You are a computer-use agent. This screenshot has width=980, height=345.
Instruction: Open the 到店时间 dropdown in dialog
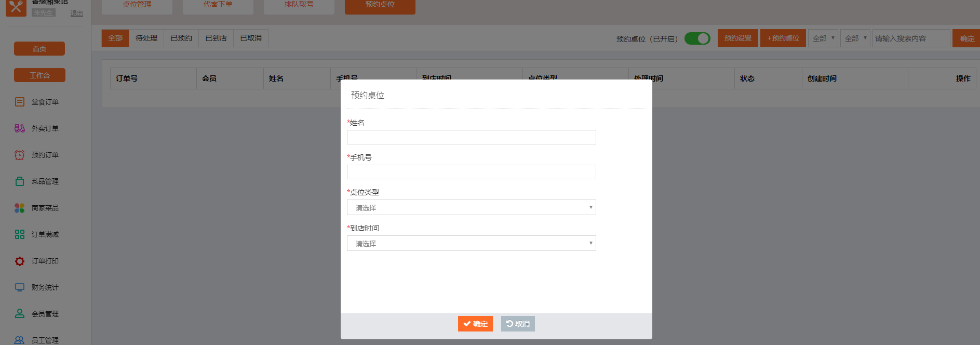click(471, 243)
